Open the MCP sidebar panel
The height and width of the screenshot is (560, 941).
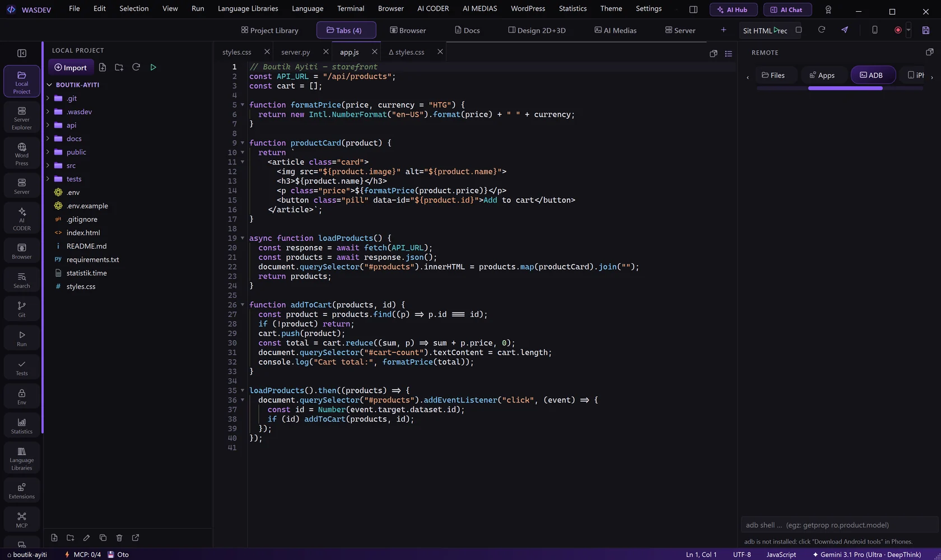22,520
